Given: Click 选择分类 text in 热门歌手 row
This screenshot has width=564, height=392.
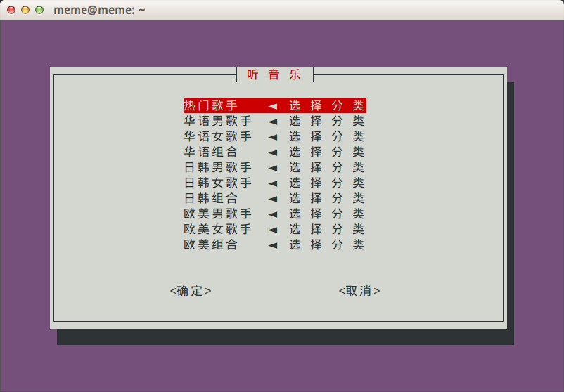Looking at the screenshot, I should pos(326,105).
